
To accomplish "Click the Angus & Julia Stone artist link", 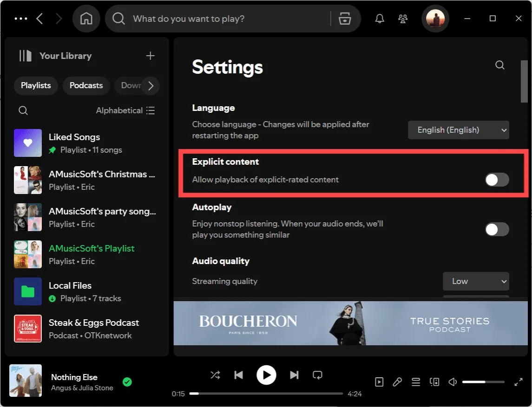I will (x=82, y=388).
